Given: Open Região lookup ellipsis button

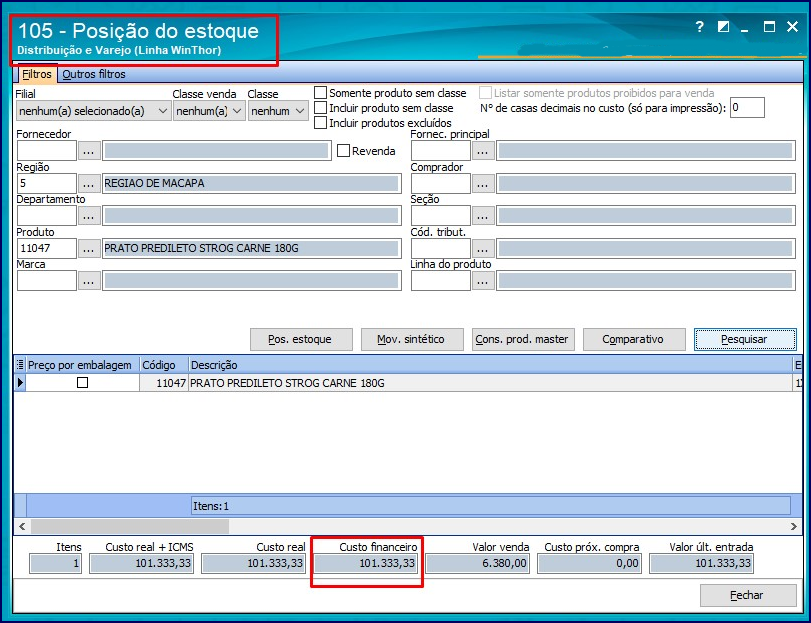Looking at the screenshot, I should 88,184.
